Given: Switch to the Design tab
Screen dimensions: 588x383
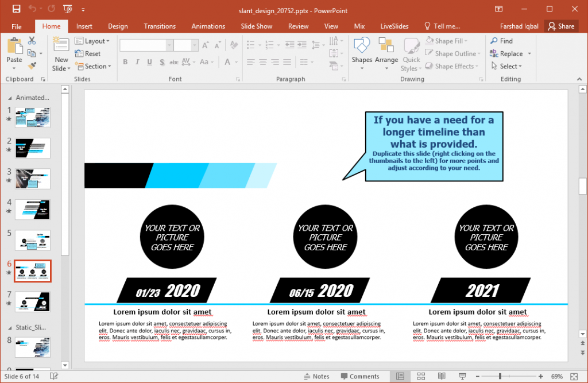Looking at the screenshot, I should [118, 26].
